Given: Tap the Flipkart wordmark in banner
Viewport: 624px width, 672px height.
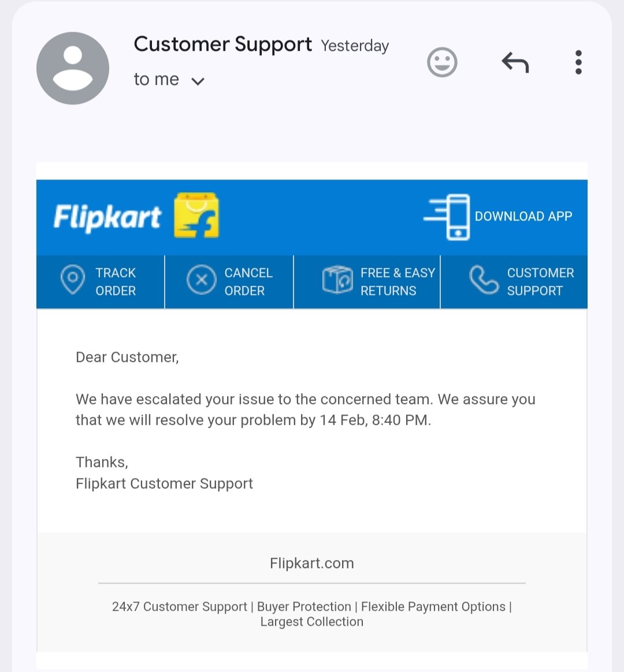Looking at the screenshot, I should click(107, 217).
